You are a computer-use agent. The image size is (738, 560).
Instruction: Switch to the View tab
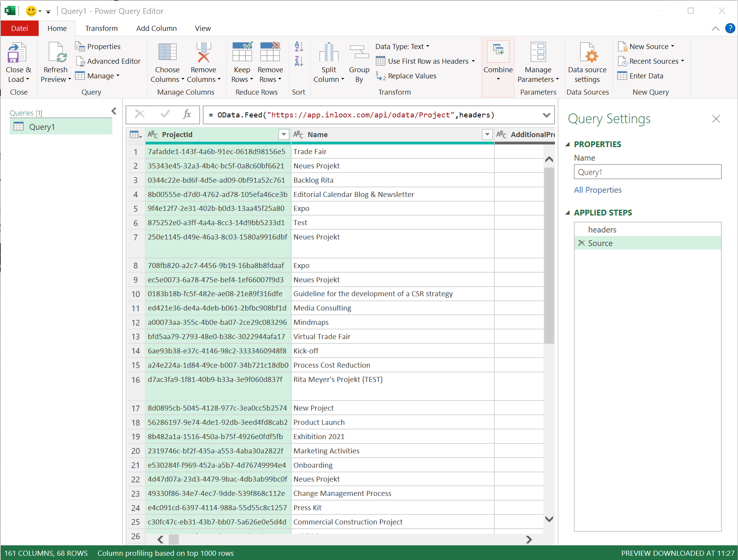click(x=203, y=28)
